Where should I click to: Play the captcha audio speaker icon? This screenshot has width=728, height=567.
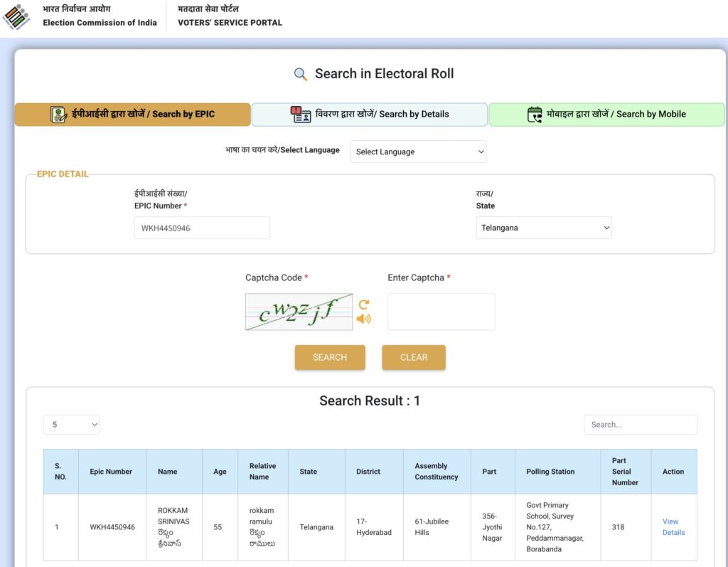pyautogui.click(x=363, y=319)
